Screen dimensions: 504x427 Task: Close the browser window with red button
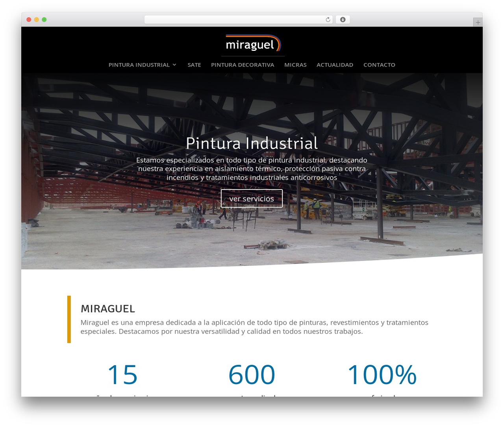click(29, 20)
